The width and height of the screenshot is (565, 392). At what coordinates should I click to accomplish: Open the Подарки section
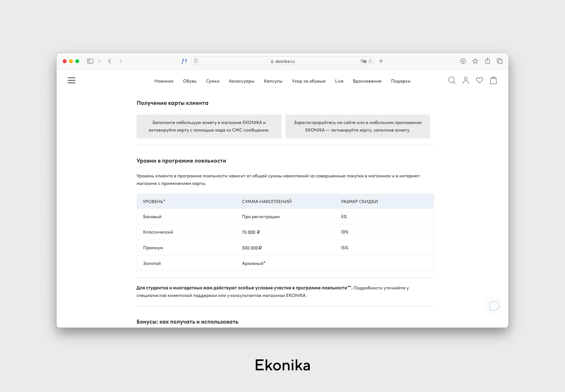pyautogui.click(x=401, y=81)
